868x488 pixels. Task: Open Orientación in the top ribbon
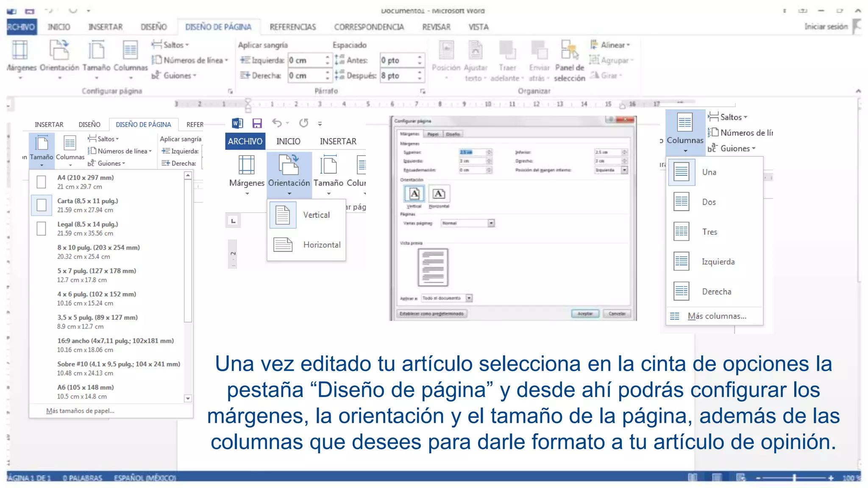tap(59, 59)
